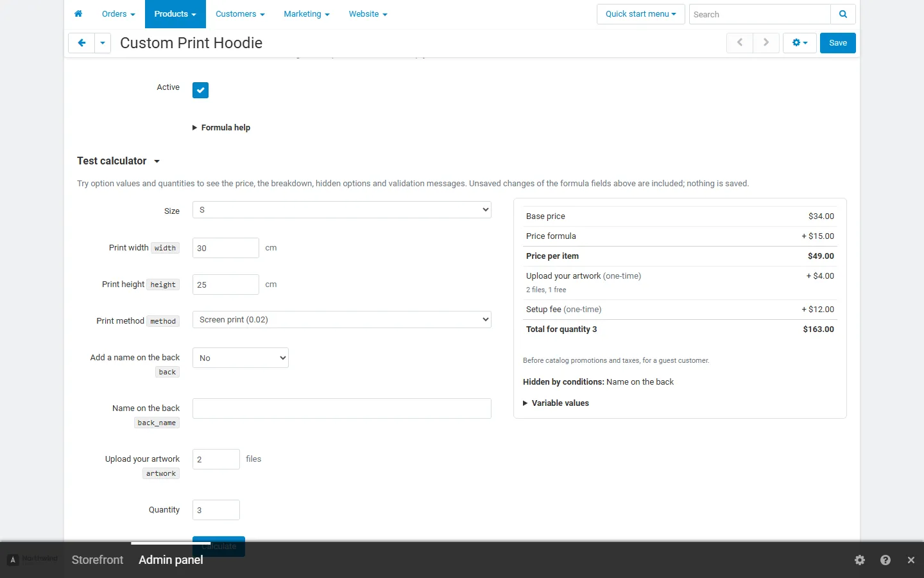Screen dimensions: 924x578
Task: Open the Customers menu
Action: (240, 14)
